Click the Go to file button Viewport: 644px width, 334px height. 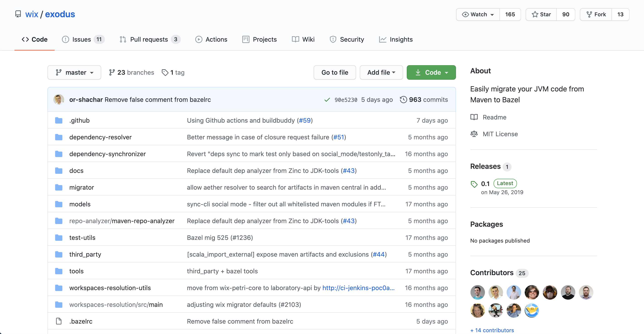coord(334,73)
